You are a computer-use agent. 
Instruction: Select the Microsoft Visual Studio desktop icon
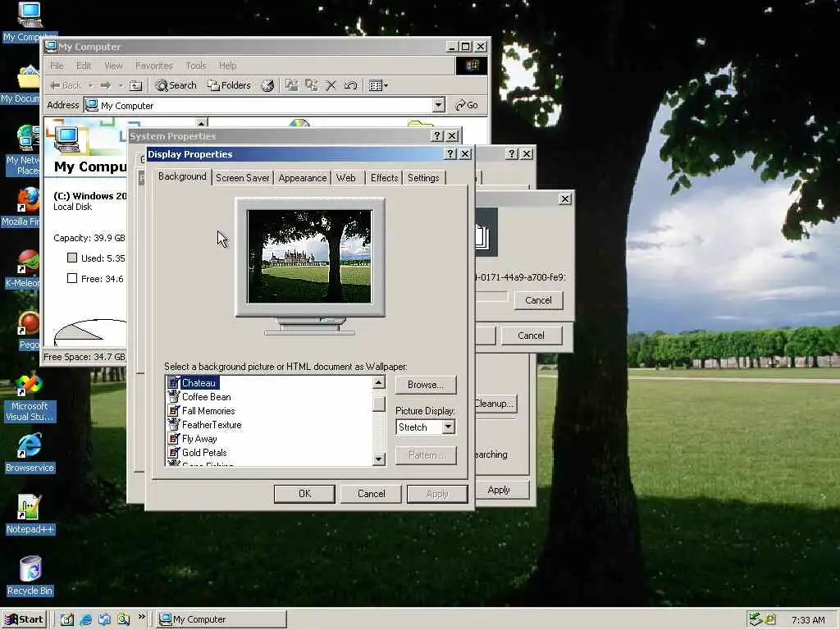tap(30, 399)
